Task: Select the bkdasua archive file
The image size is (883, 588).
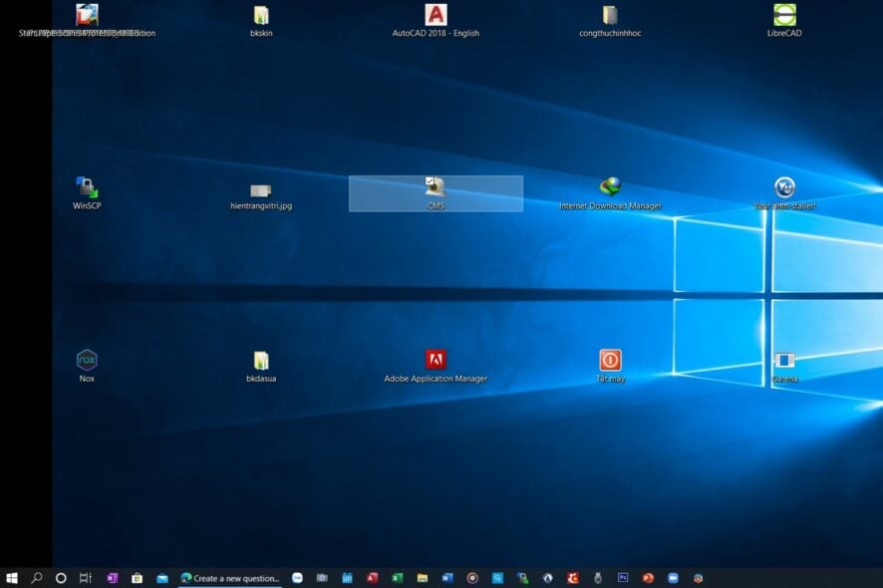Action: click(261, 360)
